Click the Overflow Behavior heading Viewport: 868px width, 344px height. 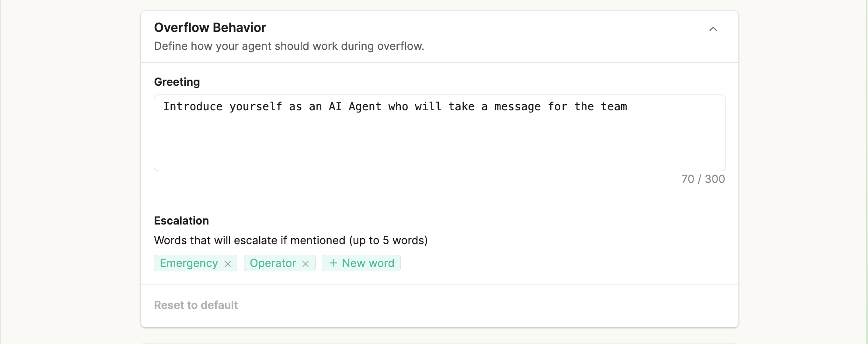[210, 28]
